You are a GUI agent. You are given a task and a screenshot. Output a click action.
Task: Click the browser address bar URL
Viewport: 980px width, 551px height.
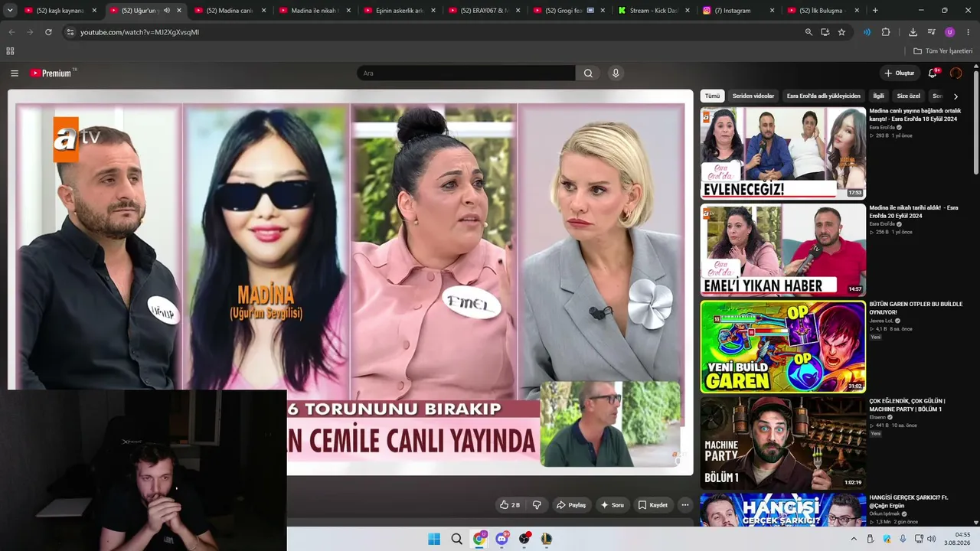(x=139, y=32)
